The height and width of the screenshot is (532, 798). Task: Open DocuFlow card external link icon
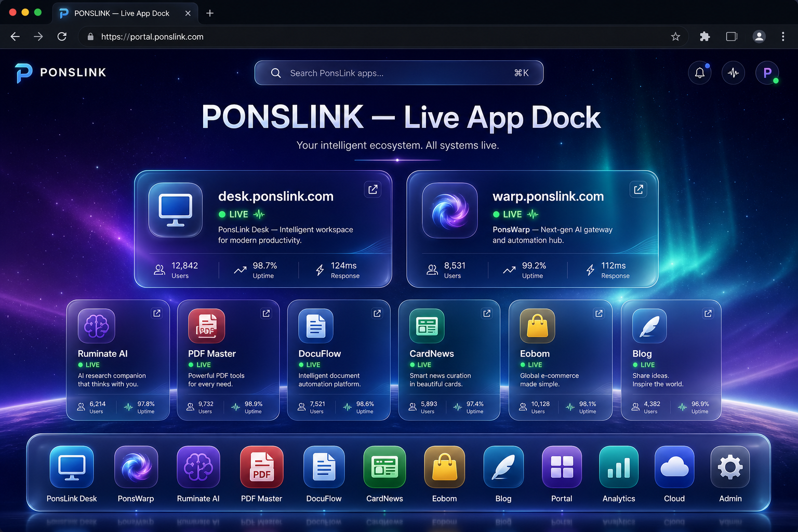pos(377,313)
